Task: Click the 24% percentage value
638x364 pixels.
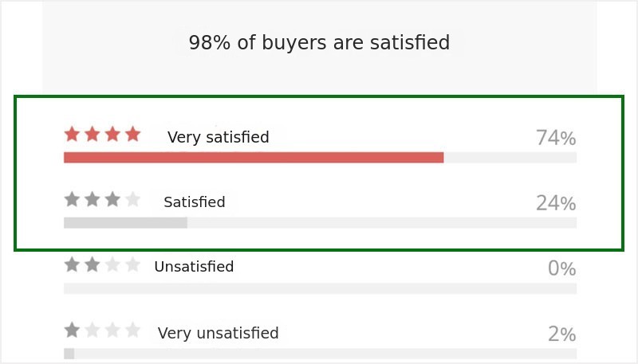Action: (x=556, y=203)
